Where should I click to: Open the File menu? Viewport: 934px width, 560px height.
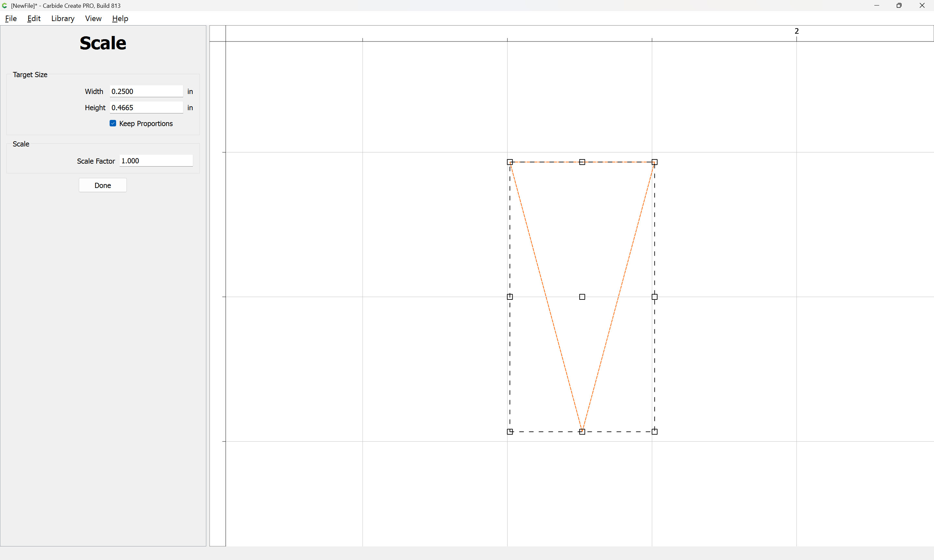click(x=11, y=18)
